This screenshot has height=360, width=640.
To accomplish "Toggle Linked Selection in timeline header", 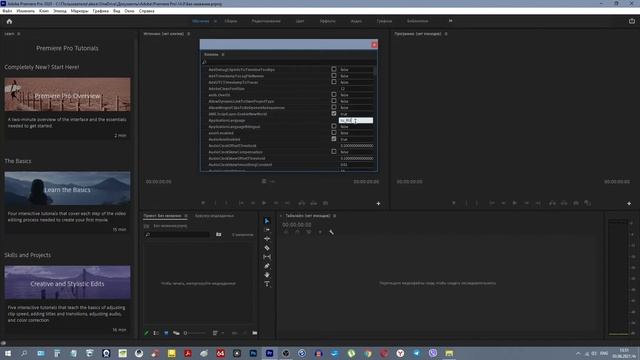I will pos(309,232).
